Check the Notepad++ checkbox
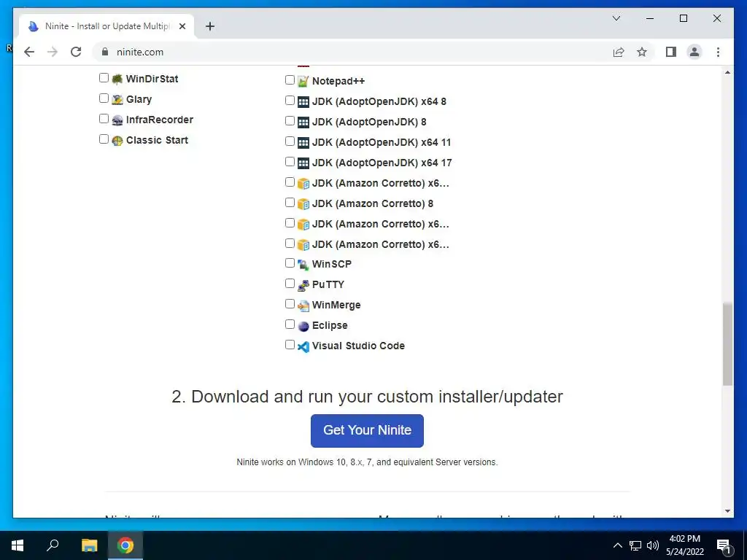 (290, 80)
